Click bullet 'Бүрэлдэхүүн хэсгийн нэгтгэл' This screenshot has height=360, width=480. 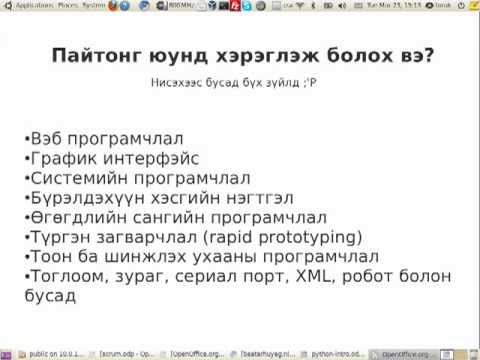(159, 198)
